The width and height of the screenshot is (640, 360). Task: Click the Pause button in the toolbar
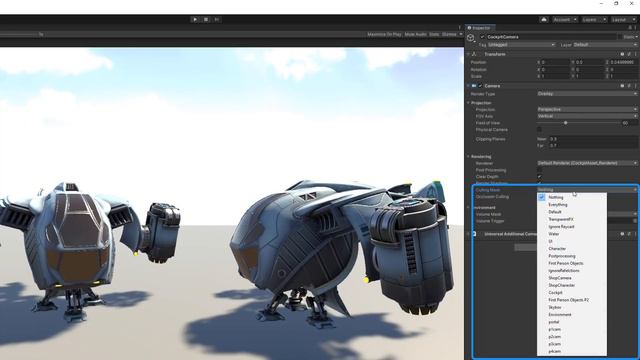(206, 19)
